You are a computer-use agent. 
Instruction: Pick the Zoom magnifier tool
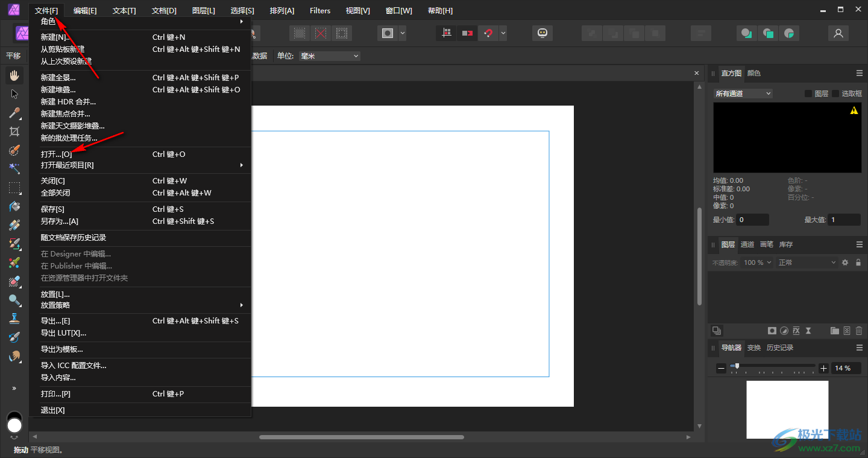tap(14, 300)
